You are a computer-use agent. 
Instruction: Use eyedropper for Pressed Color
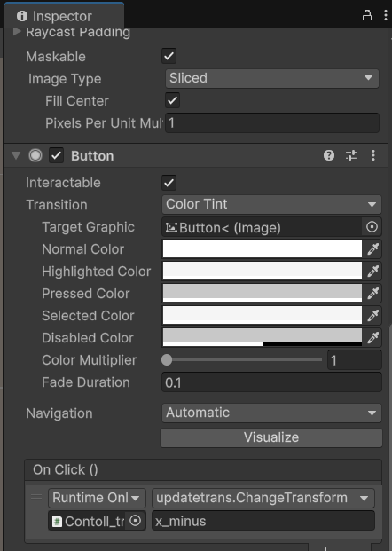(372, 294)
